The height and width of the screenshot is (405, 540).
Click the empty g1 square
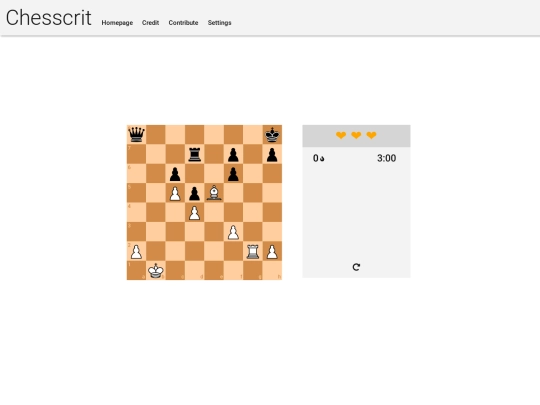coord(253,270)
